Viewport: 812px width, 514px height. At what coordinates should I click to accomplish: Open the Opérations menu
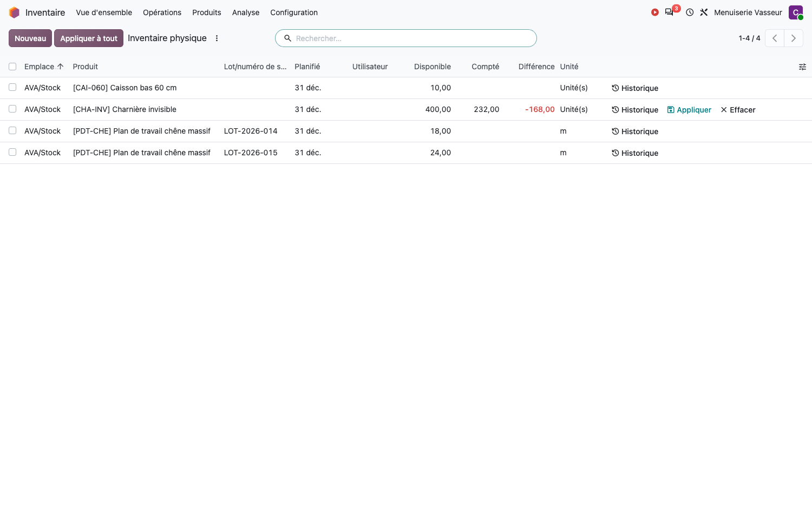pyautogui.click(x=162, y=12)
